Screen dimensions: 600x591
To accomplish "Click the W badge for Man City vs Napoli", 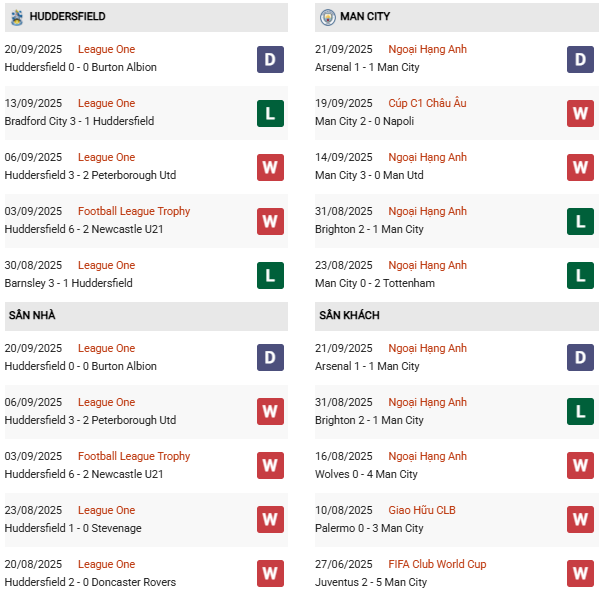I will pos(580,113).
